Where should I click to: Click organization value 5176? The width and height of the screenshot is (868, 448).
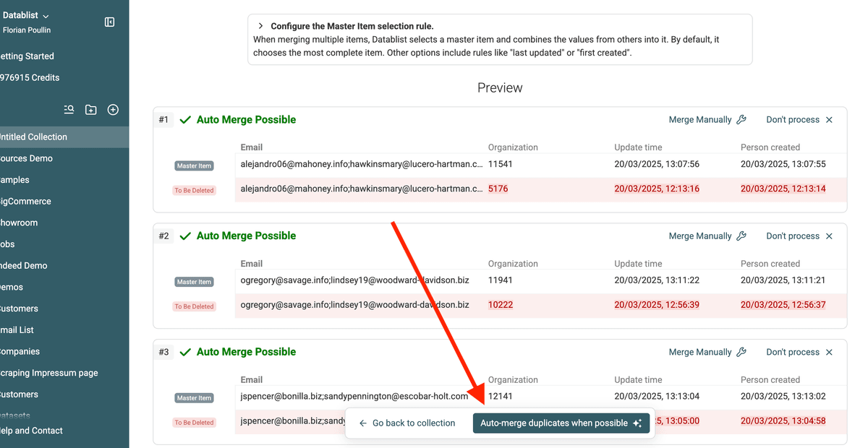coord(498,189)
